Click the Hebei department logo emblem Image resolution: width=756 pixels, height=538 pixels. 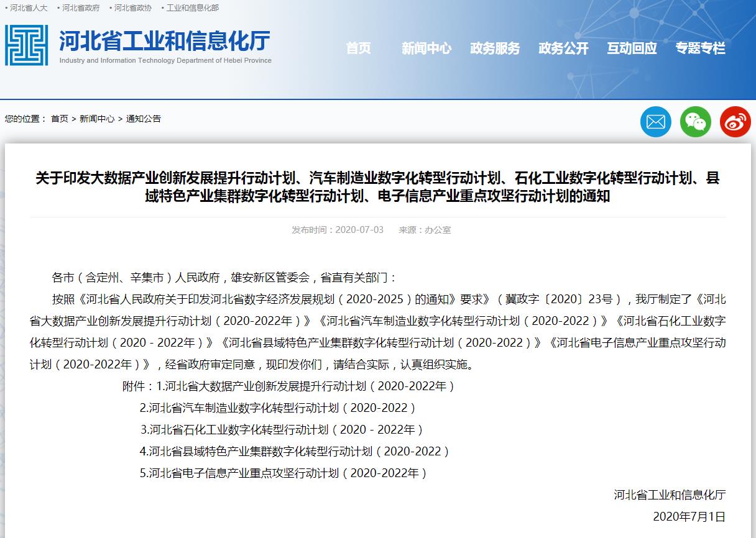(x=27, y=45)
